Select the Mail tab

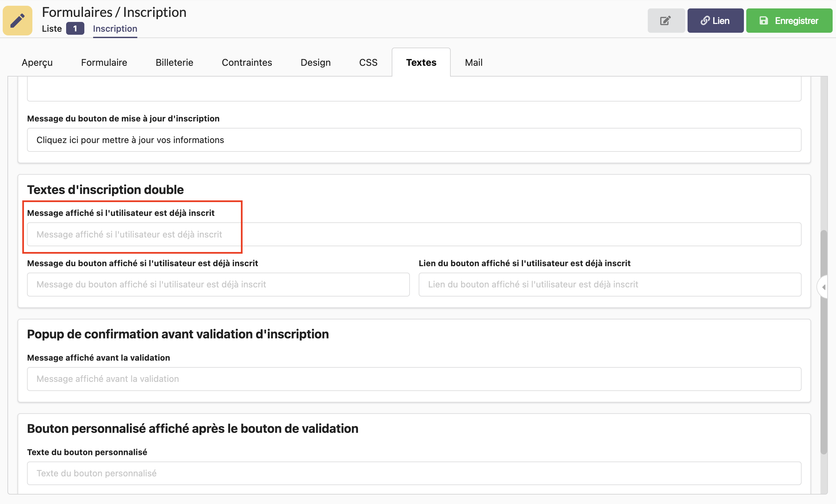pyautogui.click(x=473, y=62)
